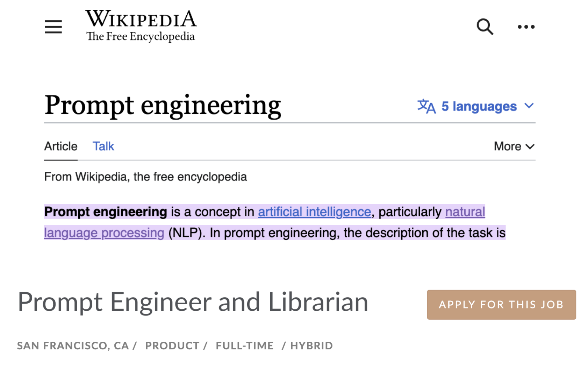Click the chevron beside 5 languages

tap(529, 106)
